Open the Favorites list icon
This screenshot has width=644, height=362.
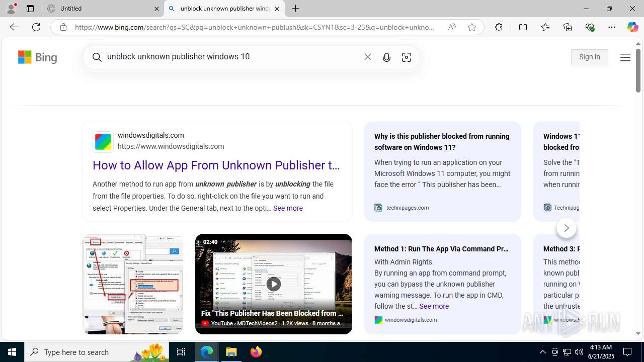pos(545,27)
